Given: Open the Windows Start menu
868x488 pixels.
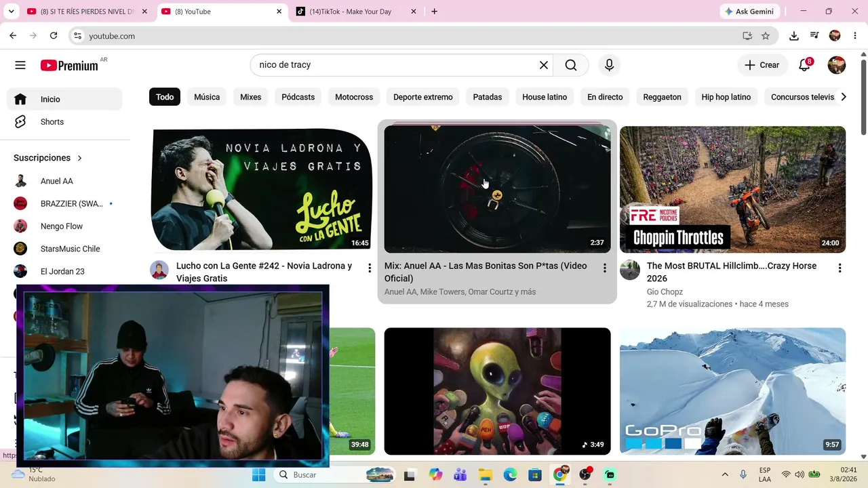Looking at the screenshot, I should point(259,475).
